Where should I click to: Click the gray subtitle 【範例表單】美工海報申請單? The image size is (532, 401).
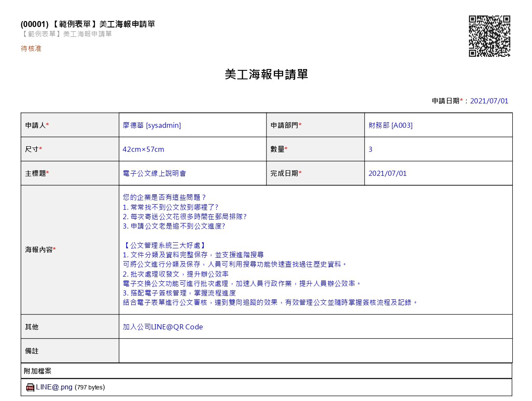[65, 35]
